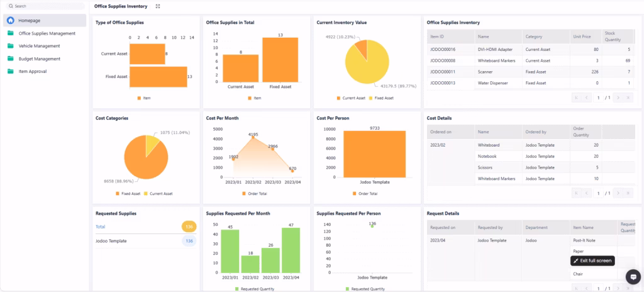
Task: Click the Vehicle Management folder icon
Action: 11,46
